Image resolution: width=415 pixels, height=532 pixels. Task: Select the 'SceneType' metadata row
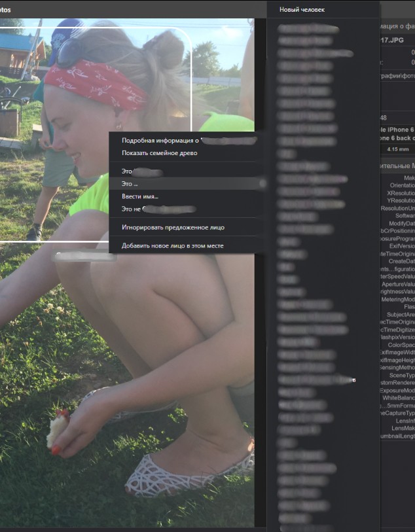(402, 375)
